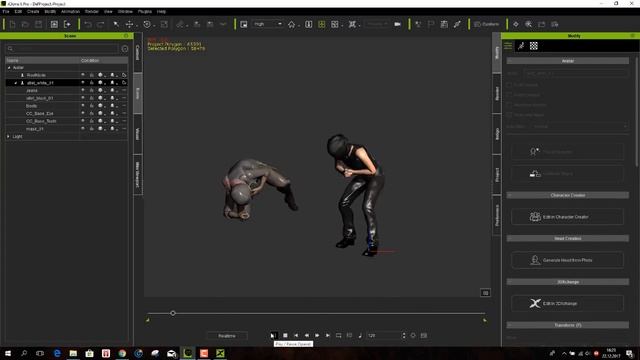Toggle visibility eye for CC_Base_Teeth row

(x=83, y=121)
